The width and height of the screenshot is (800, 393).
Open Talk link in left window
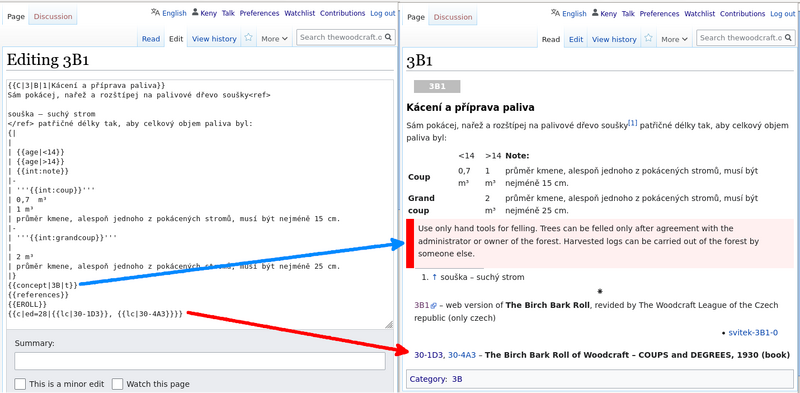228,13
